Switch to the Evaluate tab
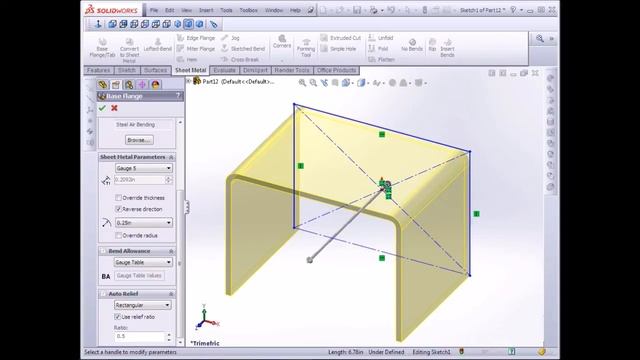Viewport: 640px width, 360px height. pos(224,70)
